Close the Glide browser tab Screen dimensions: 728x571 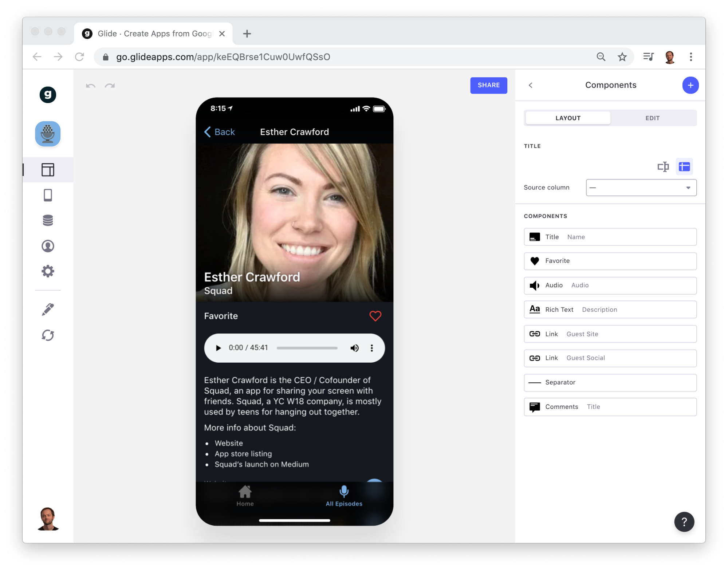pyautogui.click(x=222, y=34)
